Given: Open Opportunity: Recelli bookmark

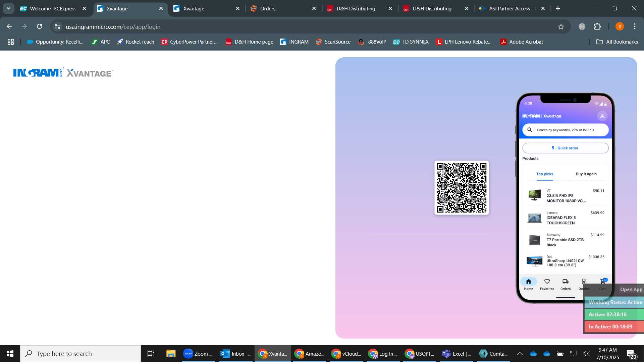Looking at the screenshot, I should pyautogui.click(x=55, y=42).
